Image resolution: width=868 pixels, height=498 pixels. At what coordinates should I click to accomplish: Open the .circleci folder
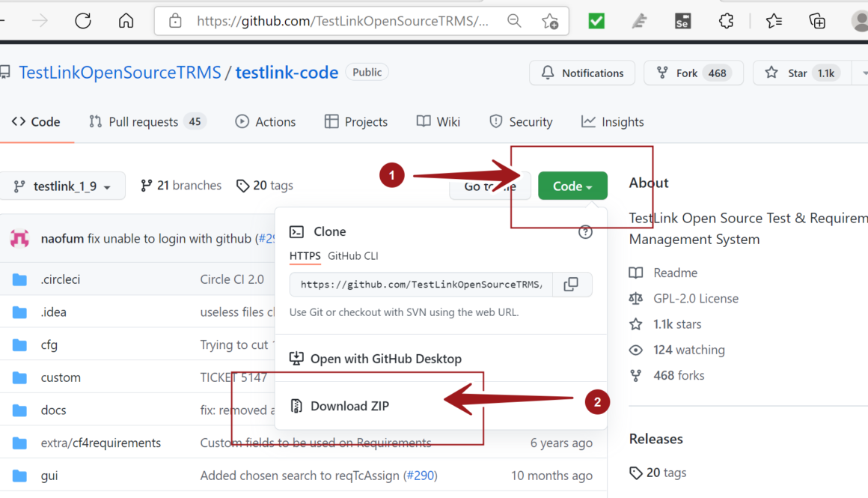click(x=60, y=279)
